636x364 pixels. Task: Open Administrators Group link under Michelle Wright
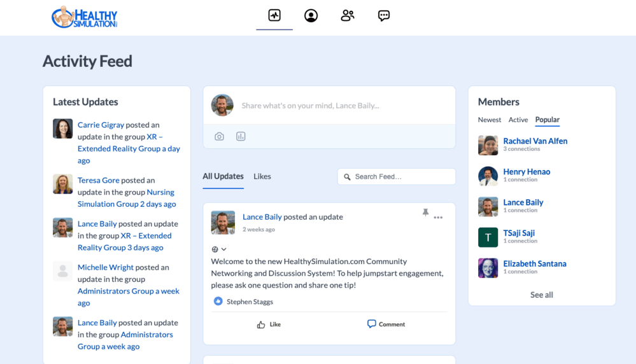coord(116,291)
